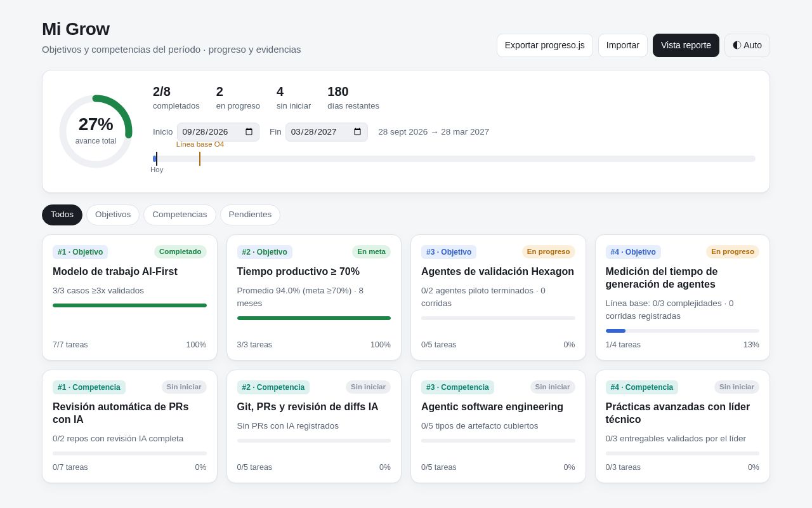Open Vista reporte
This screenshot has height=508, width=812.
[x=686, y=45]
